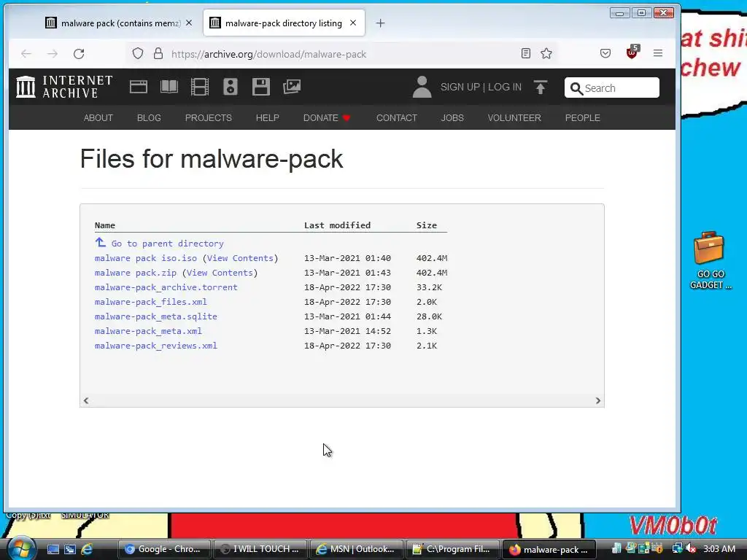The height and width of the screenshot is (560, 747).
Task: Open the ABOUT menu item
Action: pyautogui.click(x=98, y=117)
